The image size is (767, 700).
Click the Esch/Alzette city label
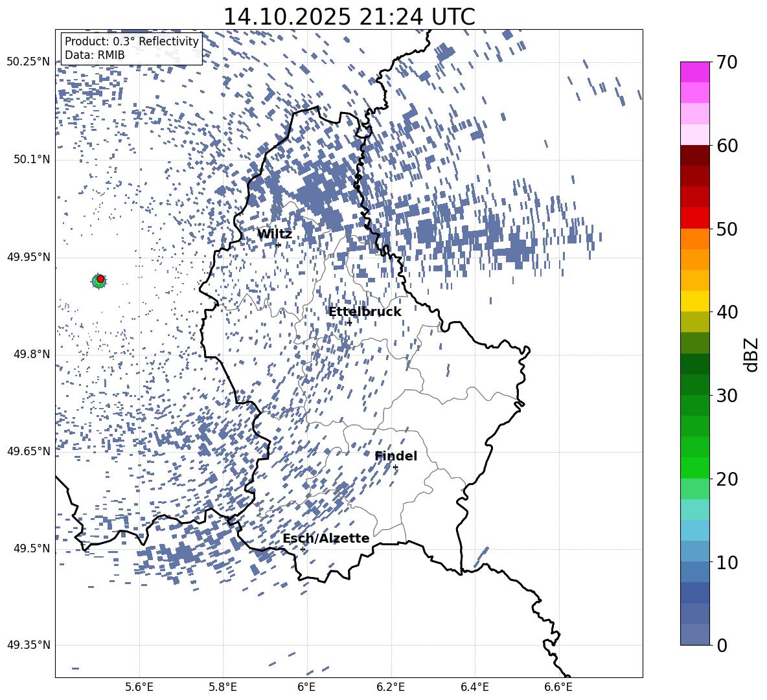326,538
